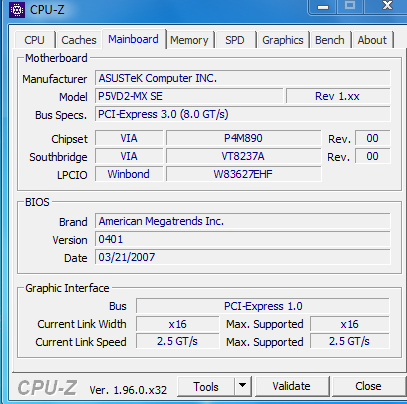
Task: Click graphic interface bus PCI-Express 1.0
Action: [x=263, y=306]
